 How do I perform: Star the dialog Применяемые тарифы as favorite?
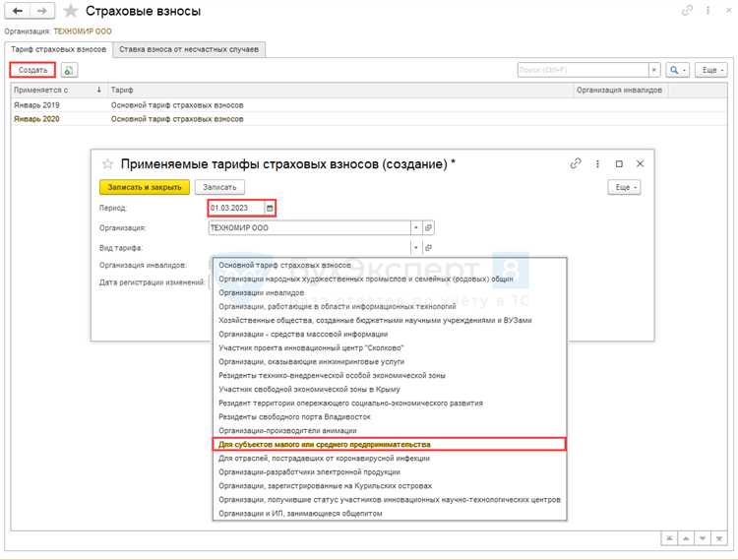pyautogui.click(x=107, y=163)
